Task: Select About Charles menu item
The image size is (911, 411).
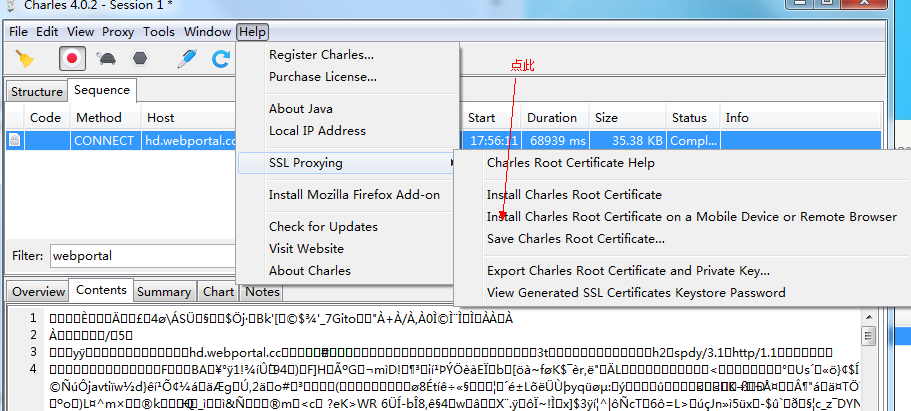Action: click(x=310, y=271)
